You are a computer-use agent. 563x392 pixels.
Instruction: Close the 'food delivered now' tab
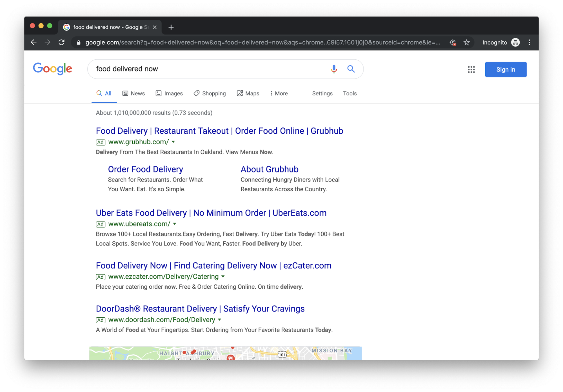pyautogui.click(x=155, y=27)
